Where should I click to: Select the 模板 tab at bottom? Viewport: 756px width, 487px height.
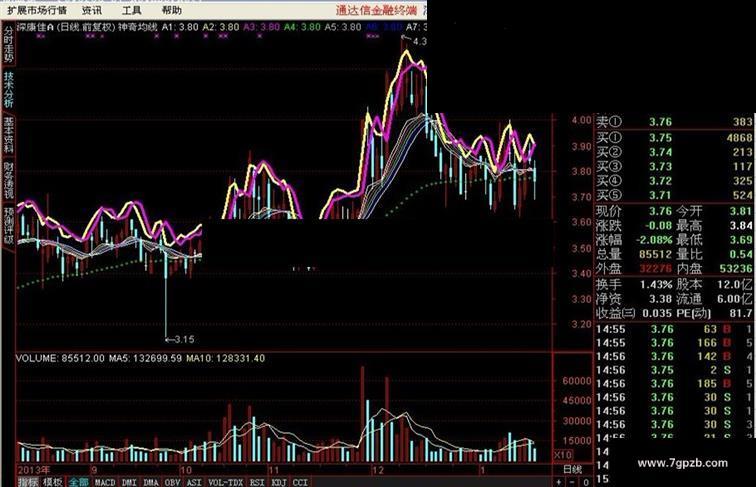pos(53,482)
